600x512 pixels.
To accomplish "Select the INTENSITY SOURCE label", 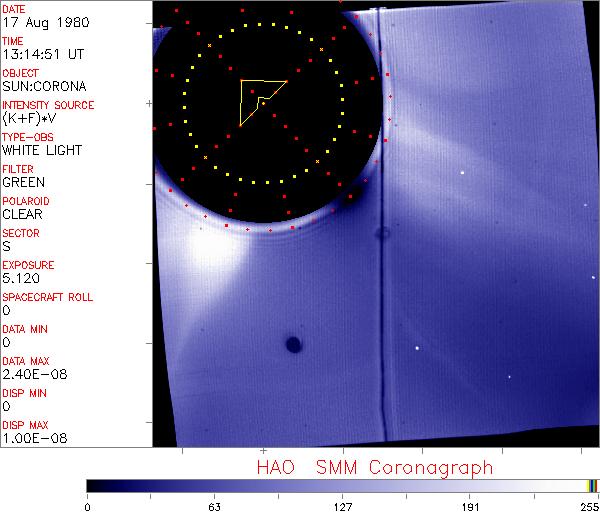I will pyautogui.click(x=48, y=105).
